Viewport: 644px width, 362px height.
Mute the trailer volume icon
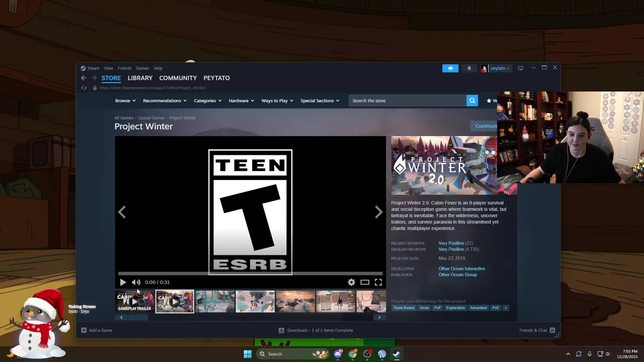(x=136, y=283)
